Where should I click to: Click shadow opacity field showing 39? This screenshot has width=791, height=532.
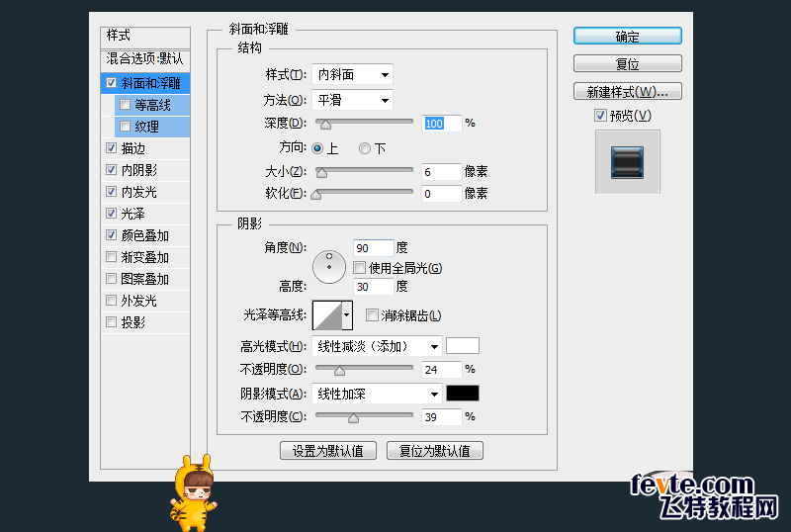441,417
